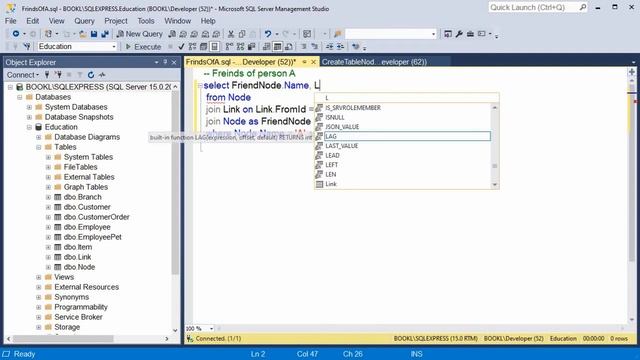
Task: Click the New Query toolbar button
Action: [x=140, y=34]
